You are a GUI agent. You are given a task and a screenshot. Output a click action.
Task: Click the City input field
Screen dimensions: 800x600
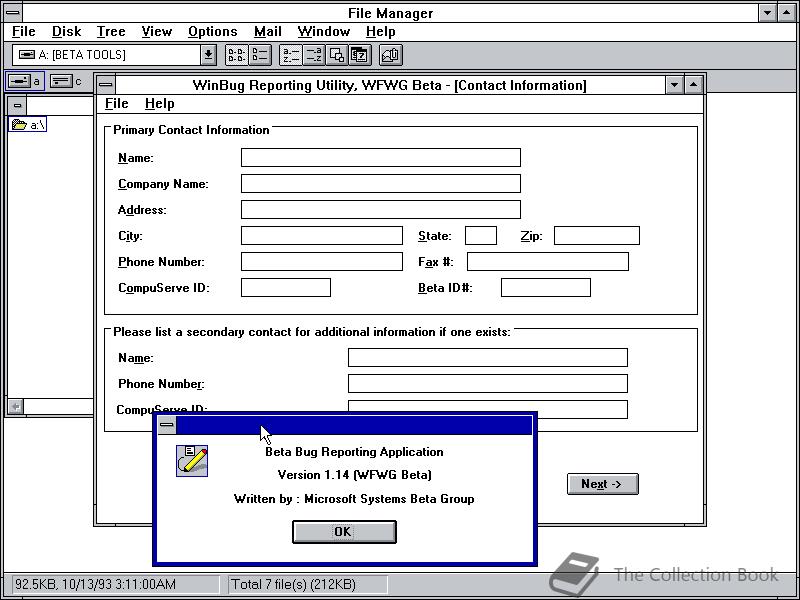click(321, 235)
